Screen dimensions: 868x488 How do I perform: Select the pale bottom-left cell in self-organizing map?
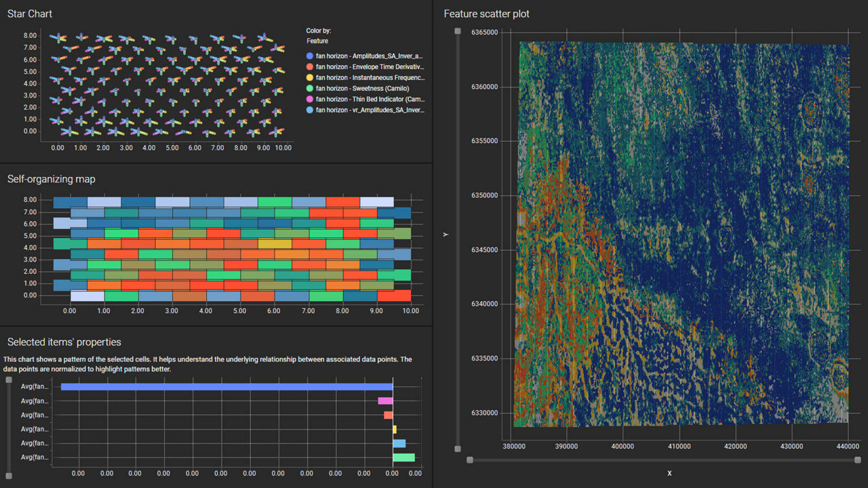87,296
